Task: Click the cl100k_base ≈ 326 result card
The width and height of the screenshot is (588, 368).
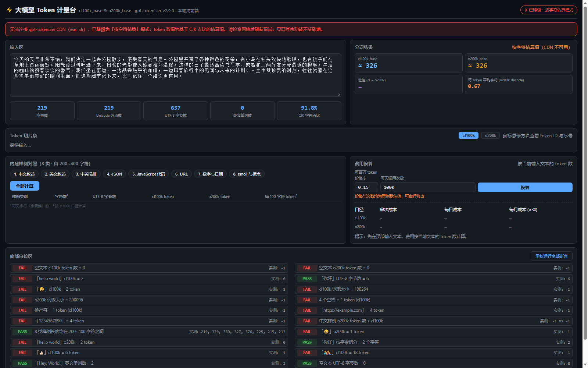Action: tap(408, 63)
